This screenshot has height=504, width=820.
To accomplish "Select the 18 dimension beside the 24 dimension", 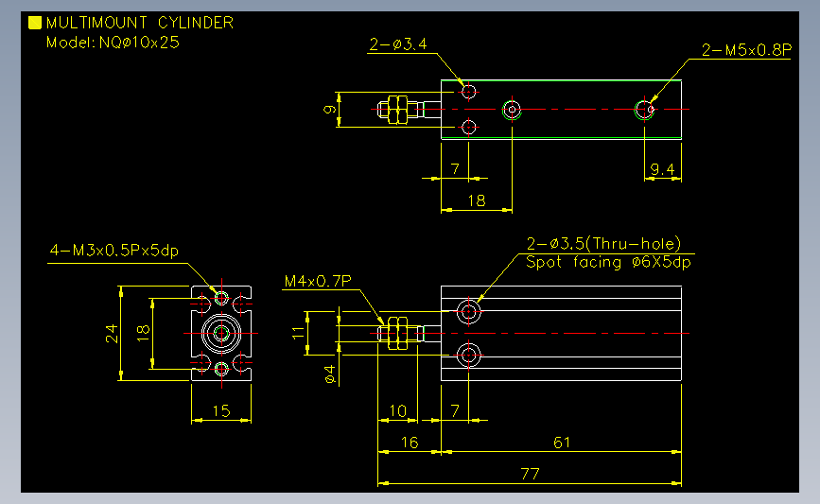I will tap(144, 334).
